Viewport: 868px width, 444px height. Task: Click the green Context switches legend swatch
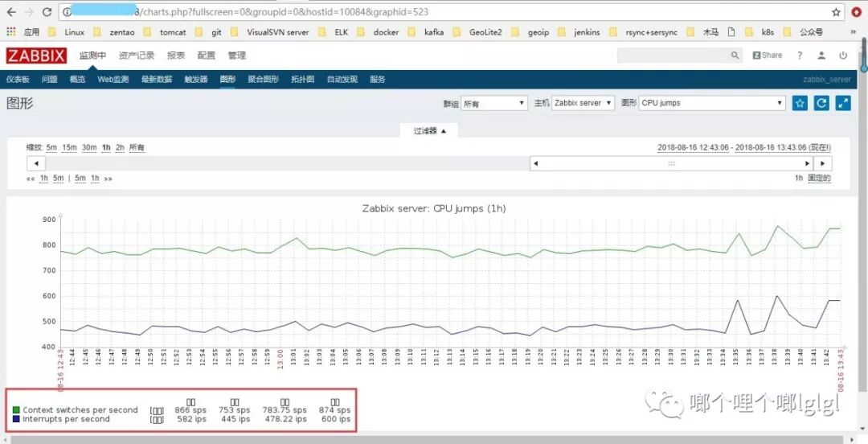(16, 410)
